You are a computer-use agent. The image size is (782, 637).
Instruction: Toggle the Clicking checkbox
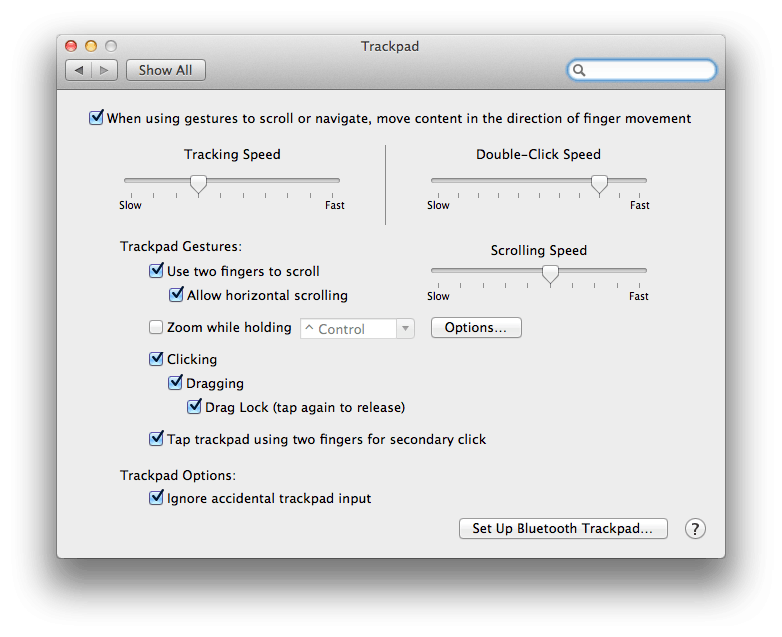(156, 359)
